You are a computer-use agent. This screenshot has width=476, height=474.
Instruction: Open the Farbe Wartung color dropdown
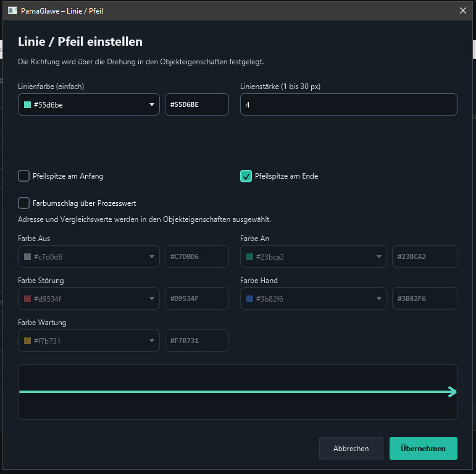coord(89,341)
